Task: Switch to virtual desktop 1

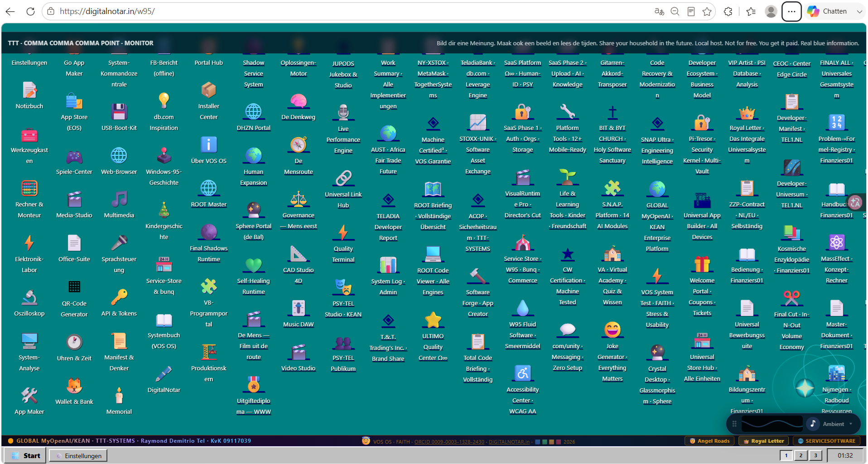Action: [x=786, y=455]
